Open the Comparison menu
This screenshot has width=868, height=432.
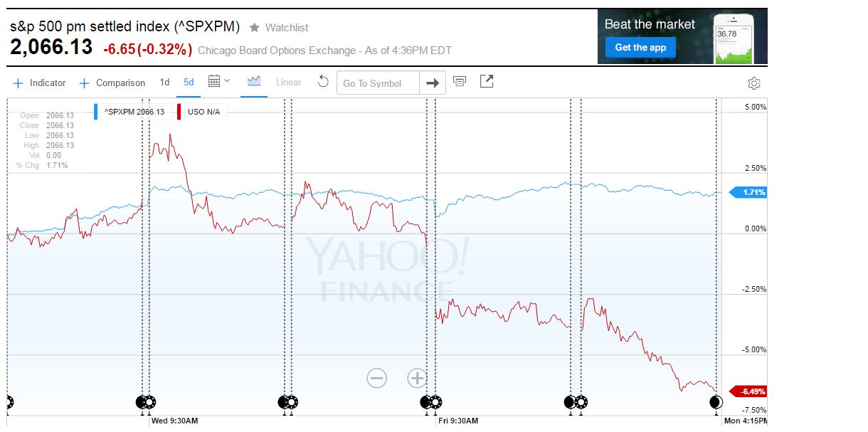click(112, 83)
